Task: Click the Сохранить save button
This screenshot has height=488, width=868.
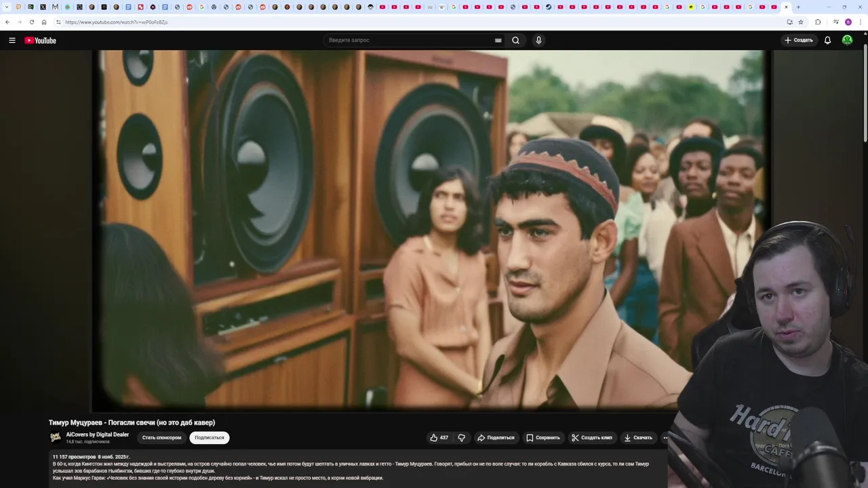Action: pyautogui.click(x=543, y=438)
